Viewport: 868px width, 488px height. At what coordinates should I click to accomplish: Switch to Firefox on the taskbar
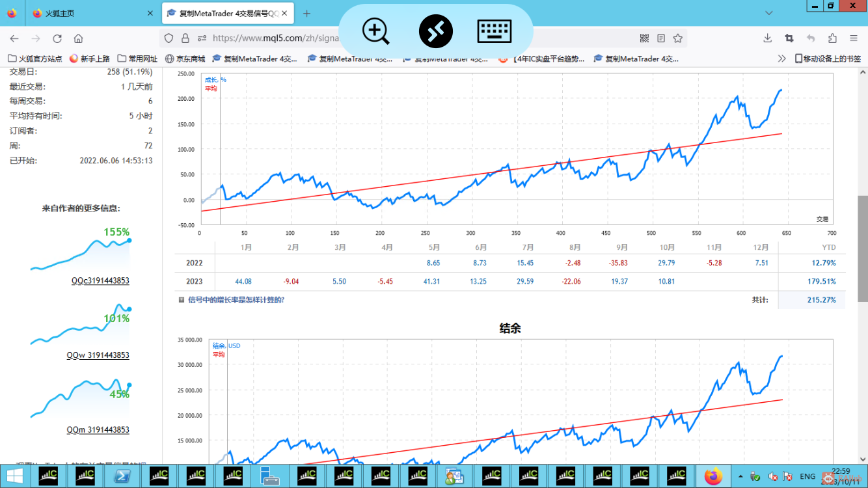[x=714, y=476]
